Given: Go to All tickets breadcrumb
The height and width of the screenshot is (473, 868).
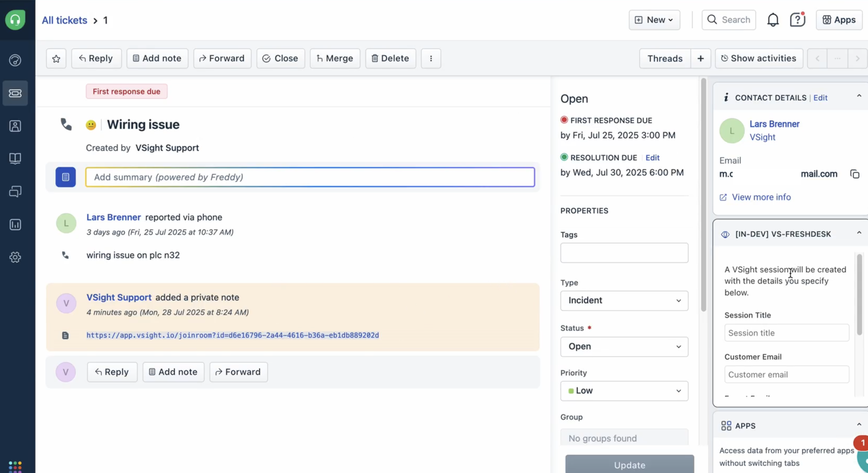Looking at the screenshot, I should (x=64, y=20).
